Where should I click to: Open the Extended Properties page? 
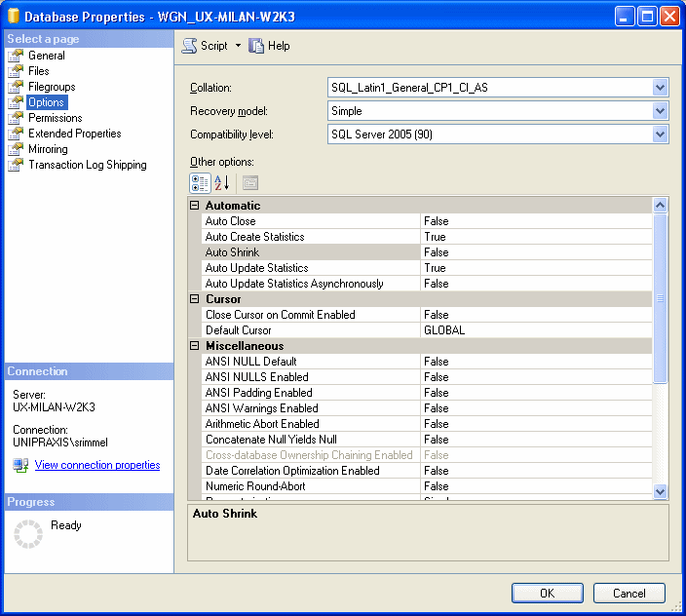point(74,134)
